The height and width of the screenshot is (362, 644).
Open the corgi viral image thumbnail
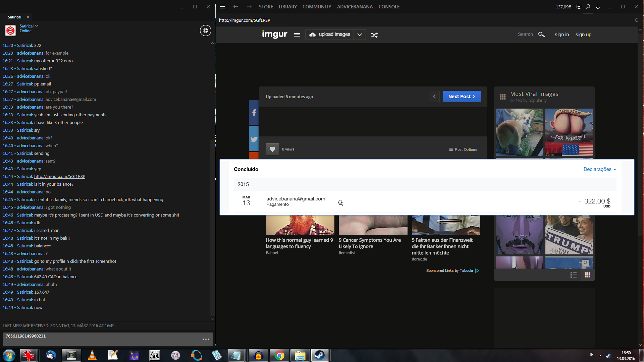click(519, 132)
